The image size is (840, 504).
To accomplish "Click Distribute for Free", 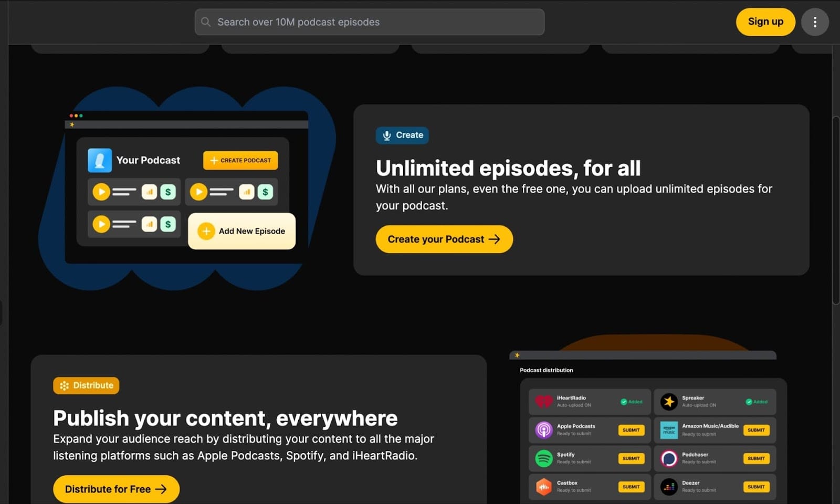I will coord(115,489).
